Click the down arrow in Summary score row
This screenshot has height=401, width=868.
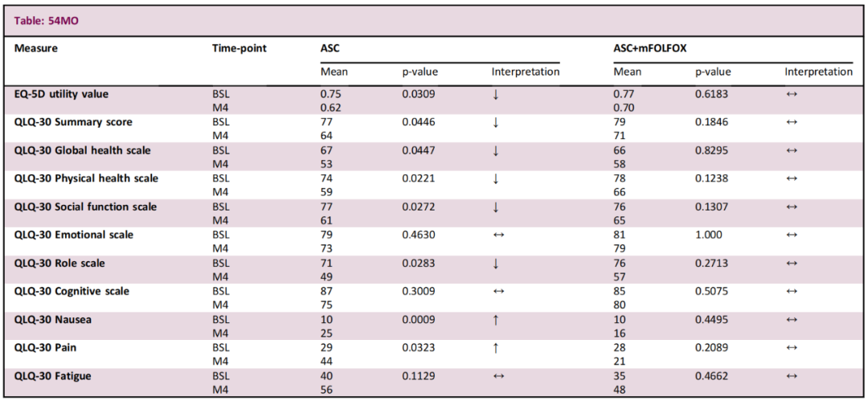tap(496, 123)
